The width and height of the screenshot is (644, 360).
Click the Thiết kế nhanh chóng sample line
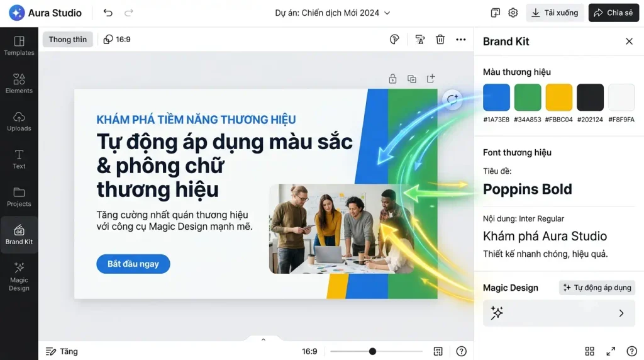[545, 254]
